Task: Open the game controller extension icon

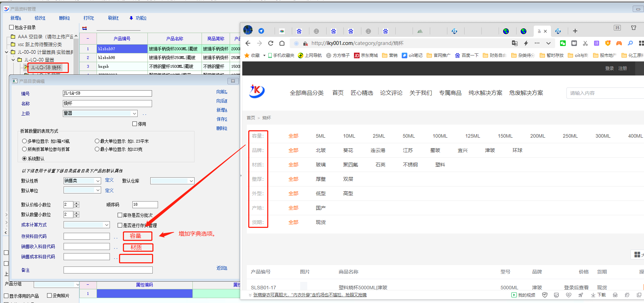Action: tap(619, 43)
